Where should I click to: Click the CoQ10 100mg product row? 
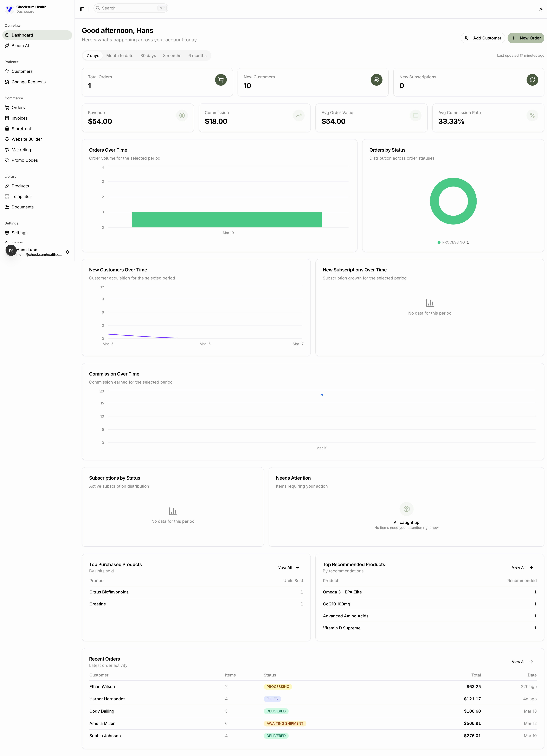point(430,604)
